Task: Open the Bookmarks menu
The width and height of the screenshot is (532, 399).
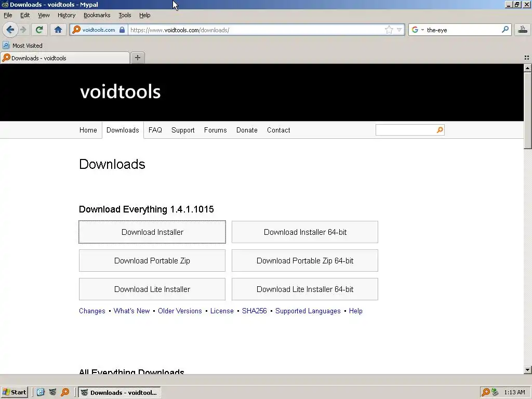Action: click(97, 15)
